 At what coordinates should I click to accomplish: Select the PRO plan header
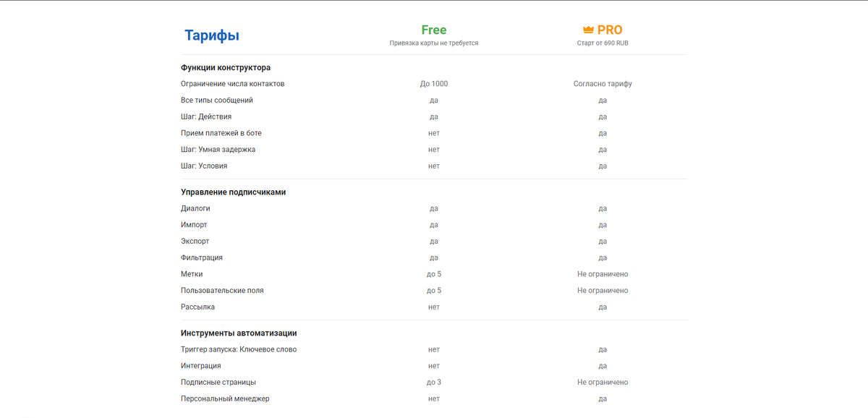610,30
